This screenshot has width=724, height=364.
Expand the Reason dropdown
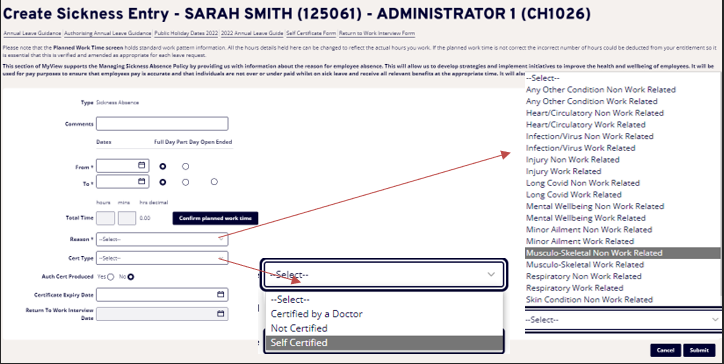pyautogui.click(x=162, y=239)
